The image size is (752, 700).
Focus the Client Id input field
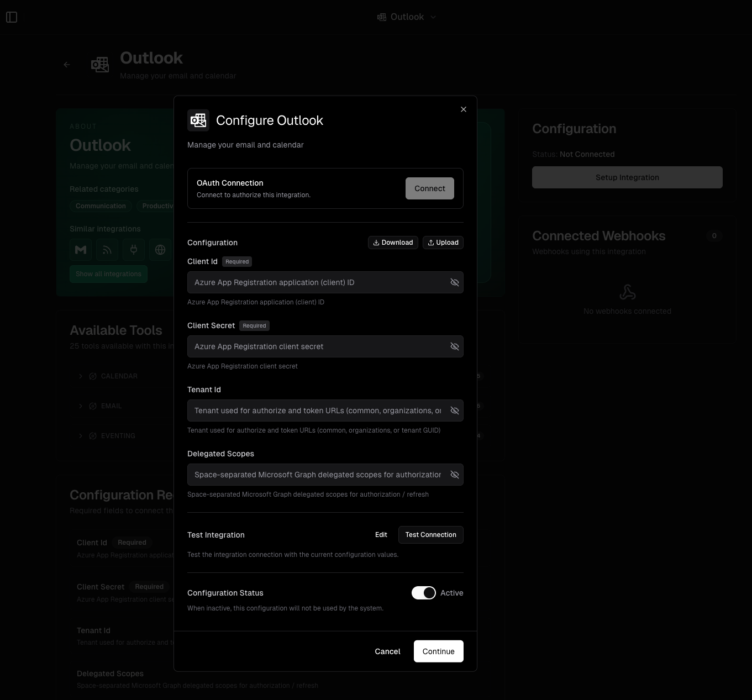coord(325,282)
